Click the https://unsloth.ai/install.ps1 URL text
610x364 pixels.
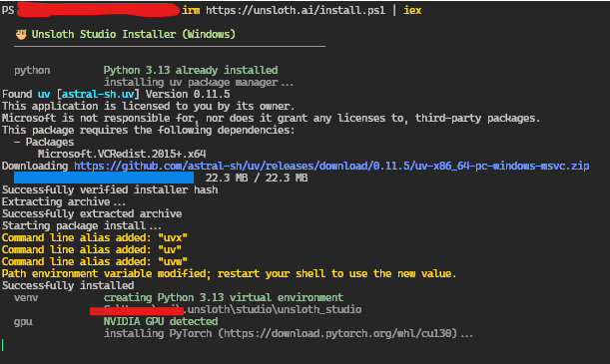coord(296,11)
